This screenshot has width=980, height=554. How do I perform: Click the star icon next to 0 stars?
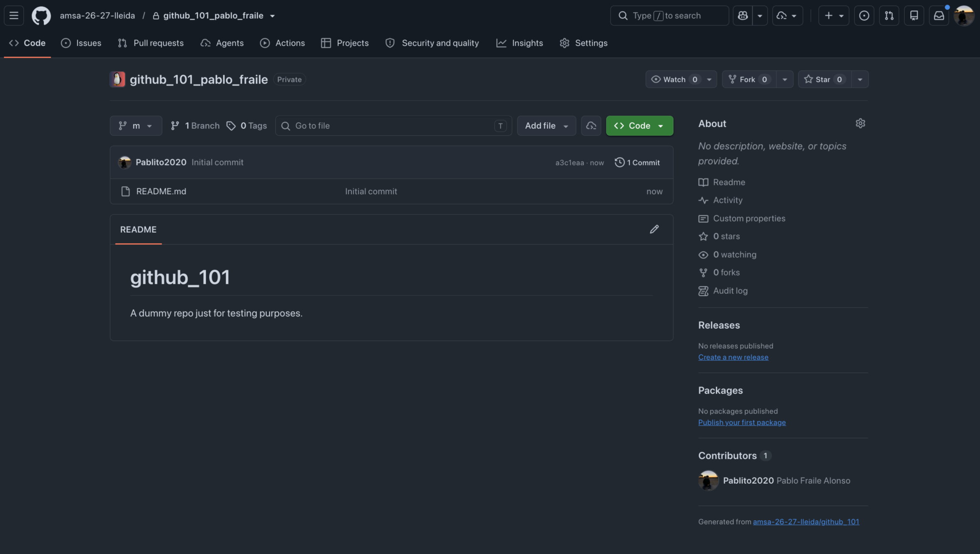[703, 236]
